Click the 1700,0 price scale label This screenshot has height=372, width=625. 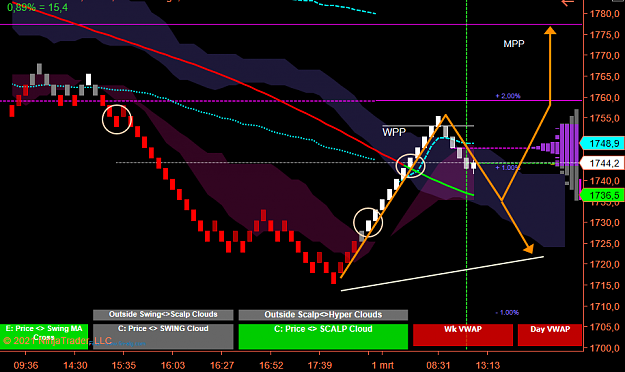point(604,348)
